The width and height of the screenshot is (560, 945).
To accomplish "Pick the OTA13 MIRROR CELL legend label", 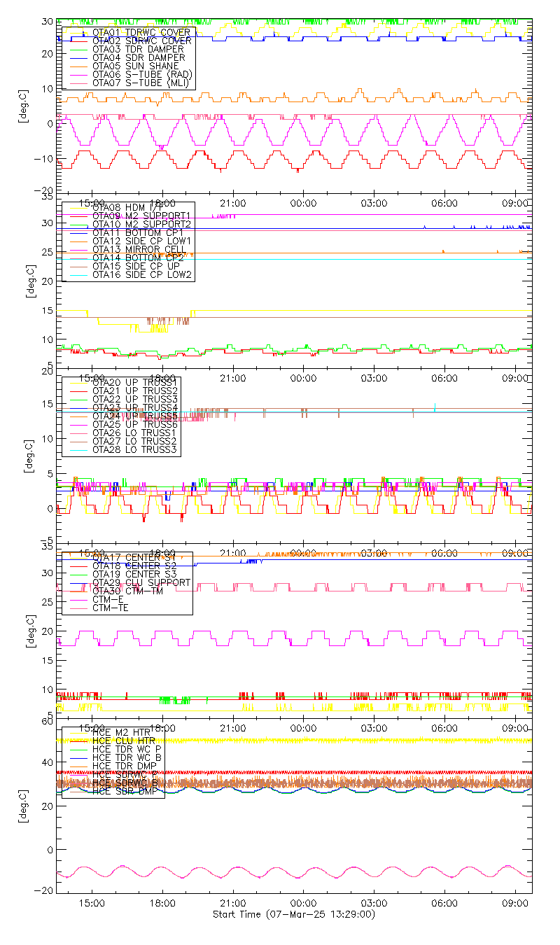I will 139,249.
